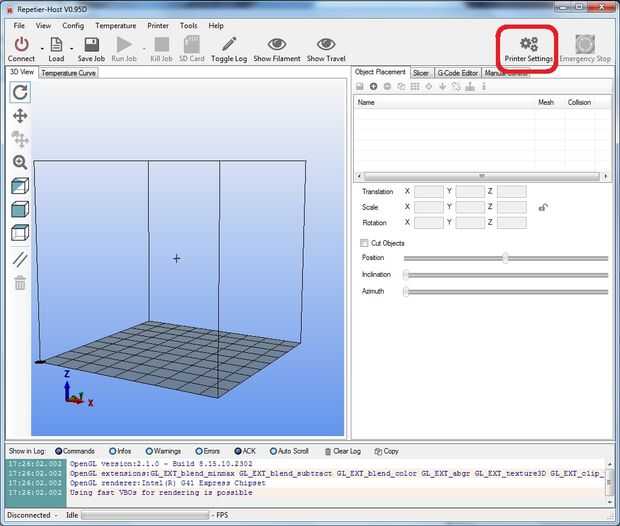Viewport: 620px width, 526px height.
Task: Click the Connect power icon
Action: [x=21, y=44]
